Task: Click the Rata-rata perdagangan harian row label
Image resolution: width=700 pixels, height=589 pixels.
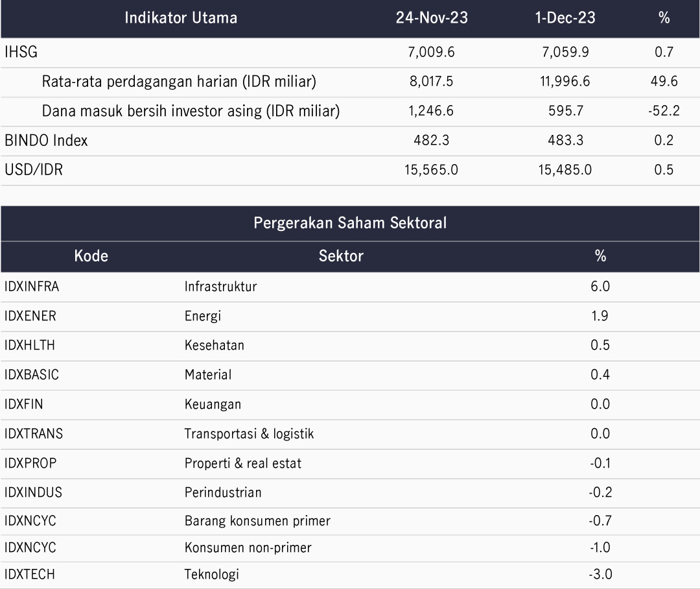Action: [x=179, y=82]
